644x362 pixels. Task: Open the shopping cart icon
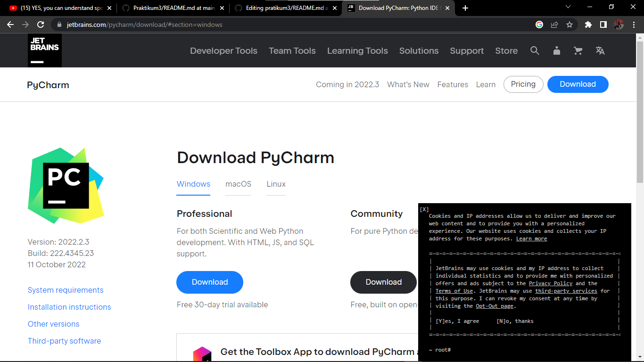(578, 50)
